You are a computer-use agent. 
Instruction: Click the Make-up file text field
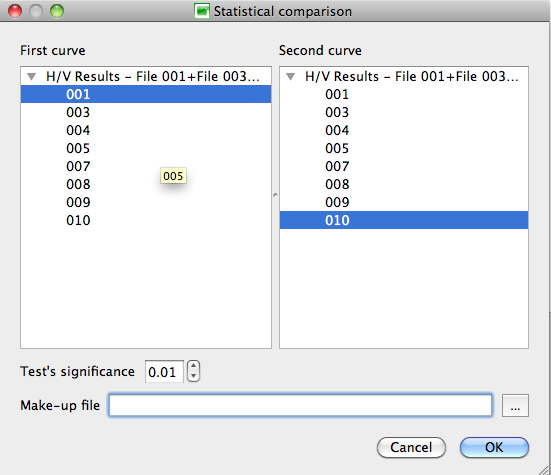(x=300, y=405)
